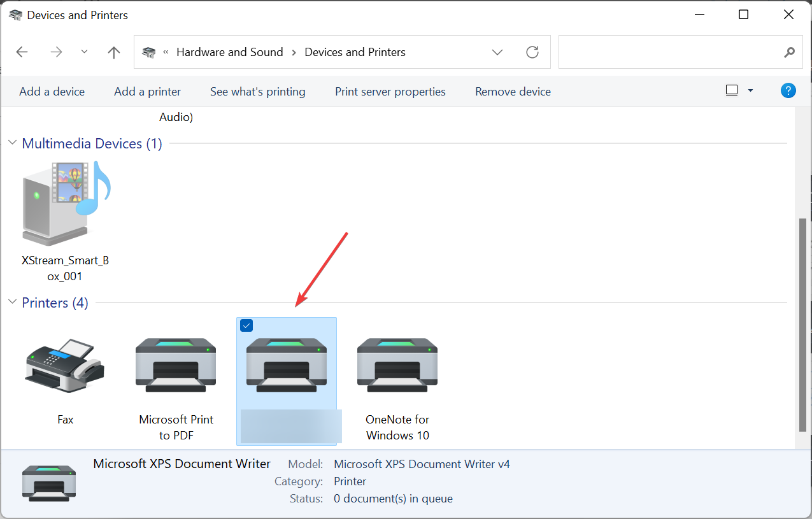Uncheck the selected printer's checkbox

246,325
